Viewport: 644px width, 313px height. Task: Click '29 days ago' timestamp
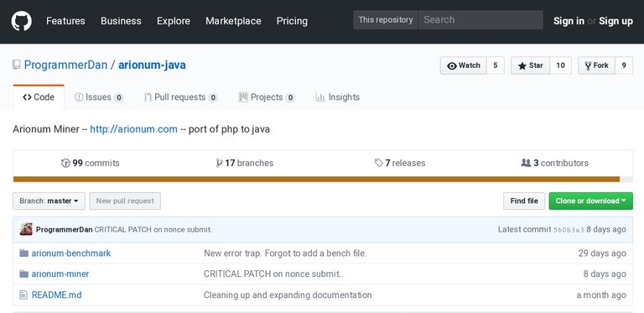[602, 253]
